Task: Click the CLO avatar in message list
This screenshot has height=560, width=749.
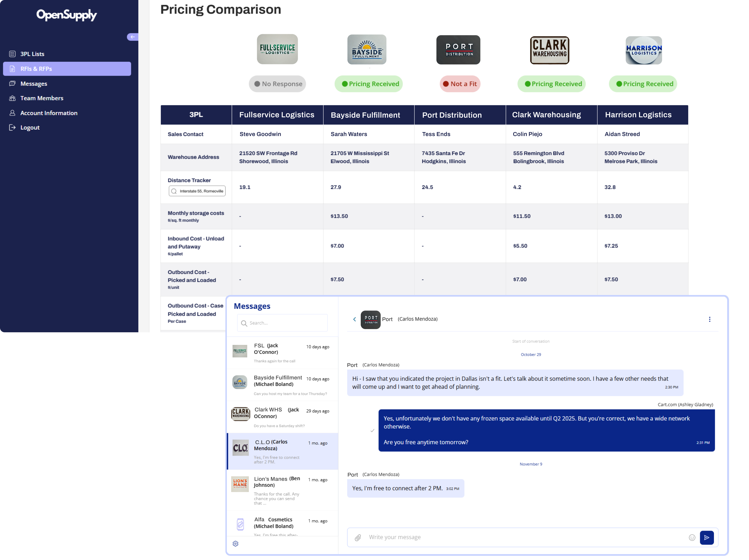Action: tap(240, 448)
